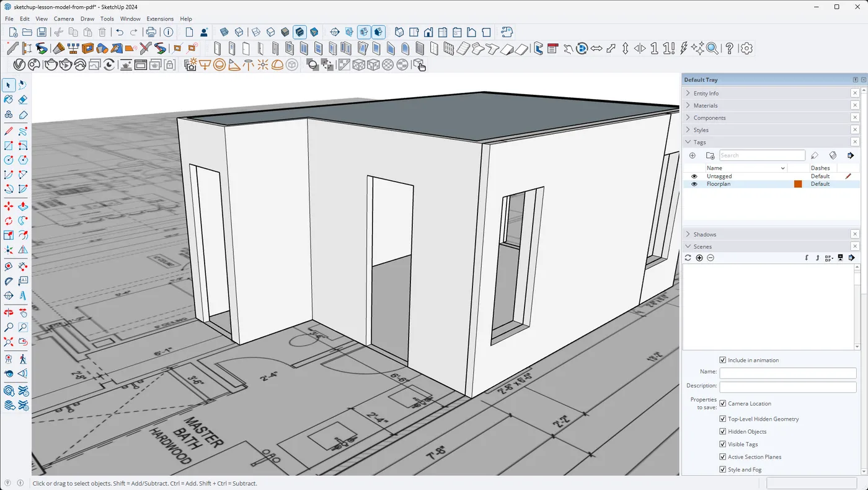Select the Paint Bucket tool
Image resolution: width=868 pixels, height=490 pixels.
(x=8, y=99)
